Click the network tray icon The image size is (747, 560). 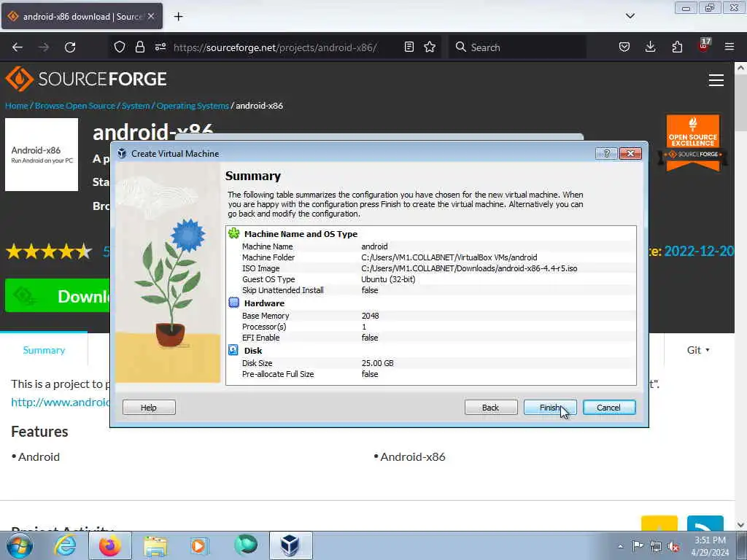pos(656,546)
